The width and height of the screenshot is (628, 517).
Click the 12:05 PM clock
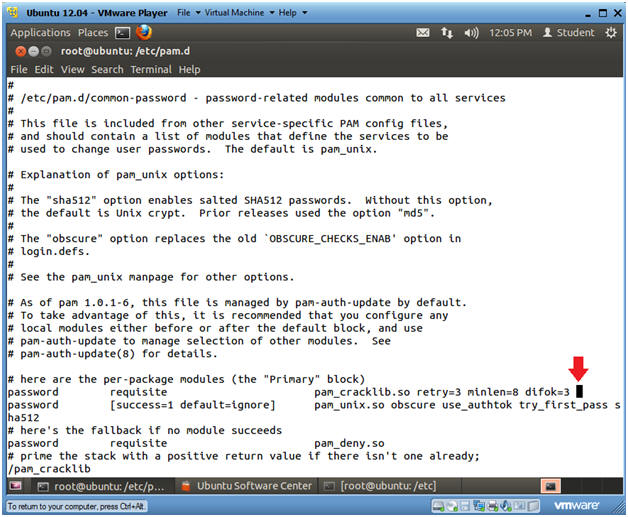pos(510,32)
